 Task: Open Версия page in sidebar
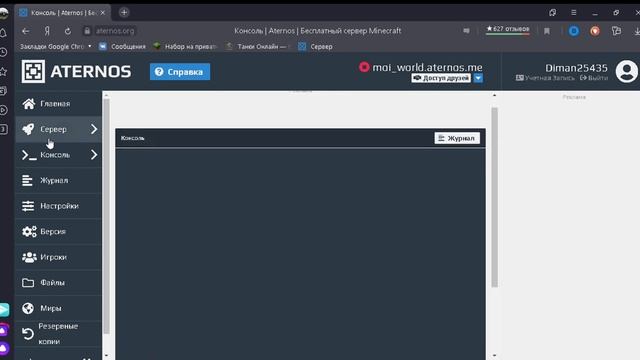click(58, 231)
